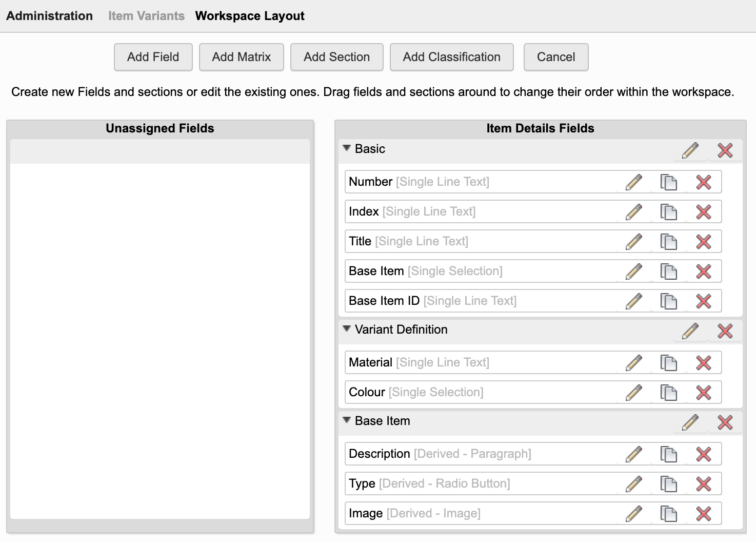Click the Add Field button
The width and height of the screenshot is (756, 542).
pos(153,57)
